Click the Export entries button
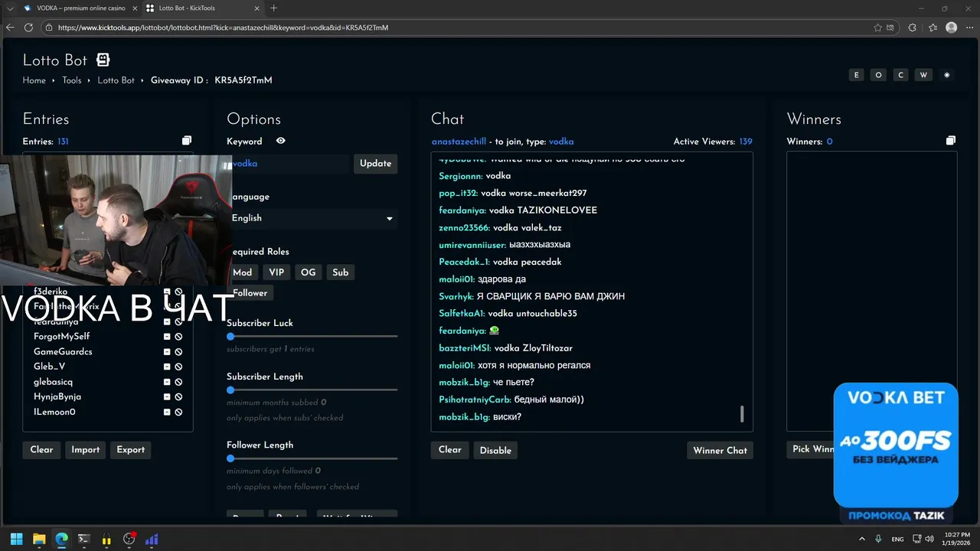This screenshot has width=980, height=551. [130, 450]
